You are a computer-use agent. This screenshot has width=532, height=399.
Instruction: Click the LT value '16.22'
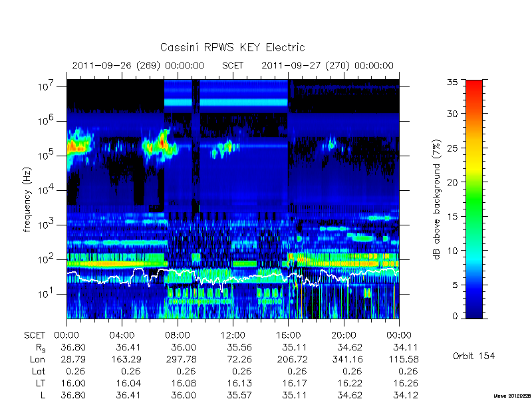350,384
